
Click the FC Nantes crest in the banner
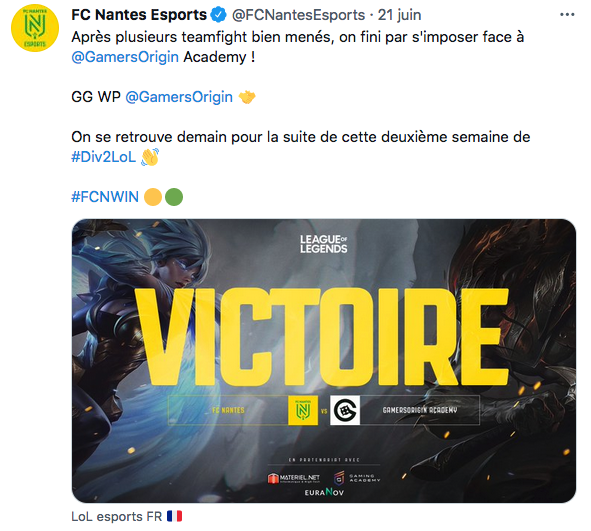(x=303, y=410)
